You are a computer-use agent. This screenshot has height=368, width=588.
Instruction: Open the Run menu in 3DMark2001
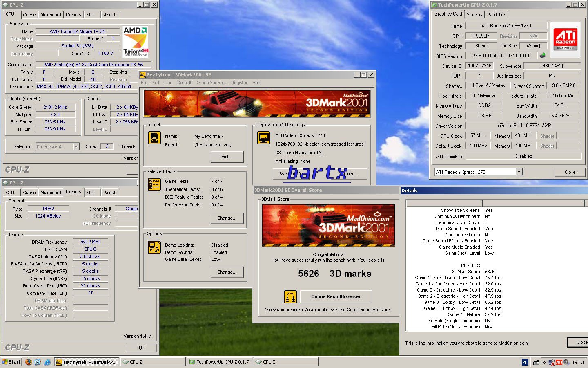click(x=168, y=83)
